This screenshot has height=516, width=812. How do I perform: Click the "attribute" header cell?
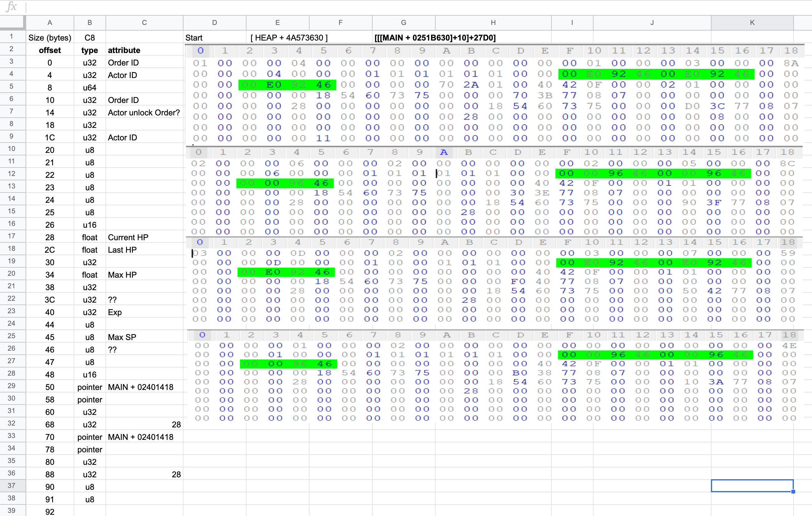[x=144, y=50]
